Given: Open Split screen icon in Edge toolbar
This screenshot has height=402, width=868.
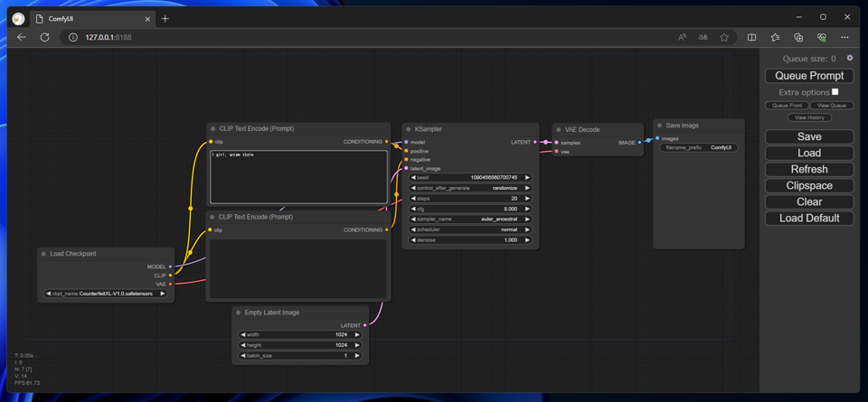Looking at the screenshot, I should tap(751, 37).
